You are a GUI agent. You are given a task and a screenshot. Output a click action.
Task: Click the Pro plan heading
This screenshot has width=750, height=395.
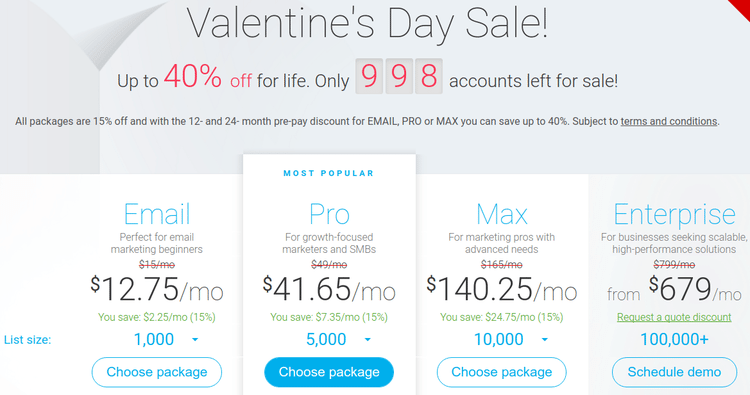pos(329,214)
